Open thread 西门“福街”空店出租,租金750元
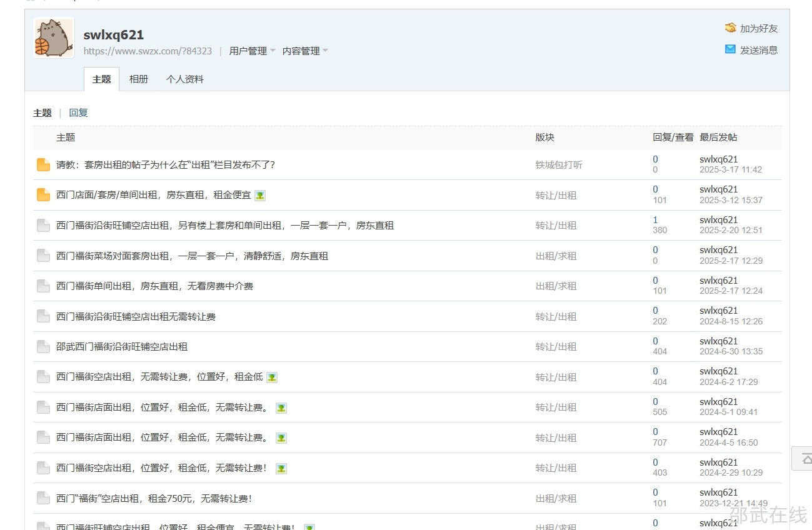The height and width of the screenshot is (530, 812). click(x=154, y=499)
